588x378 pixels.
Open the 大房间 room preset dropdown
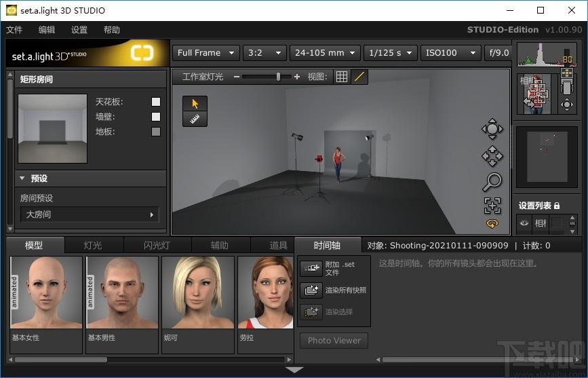click(90, 214)
